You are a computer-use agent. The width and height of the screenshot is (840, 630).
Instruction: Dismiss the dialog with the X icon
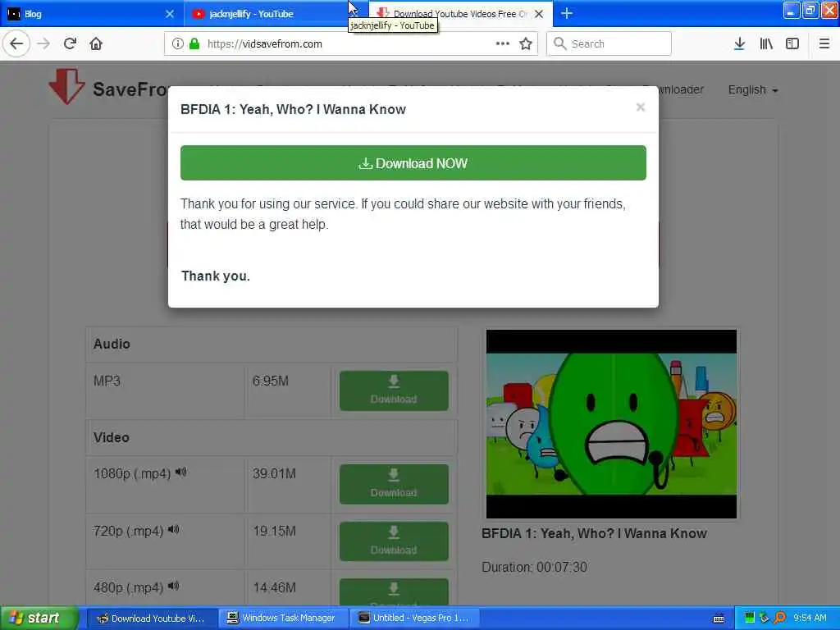pyautogui.click(x=640, y=107)
